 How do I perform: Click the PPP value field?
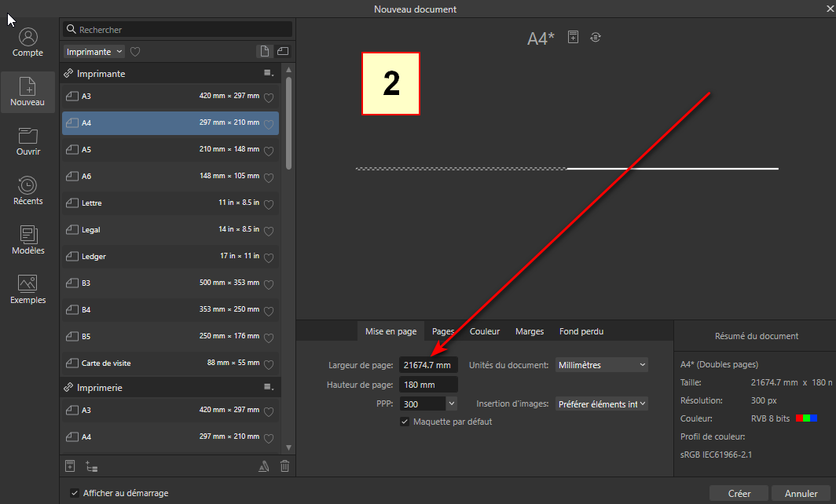(x=422, y=404)
